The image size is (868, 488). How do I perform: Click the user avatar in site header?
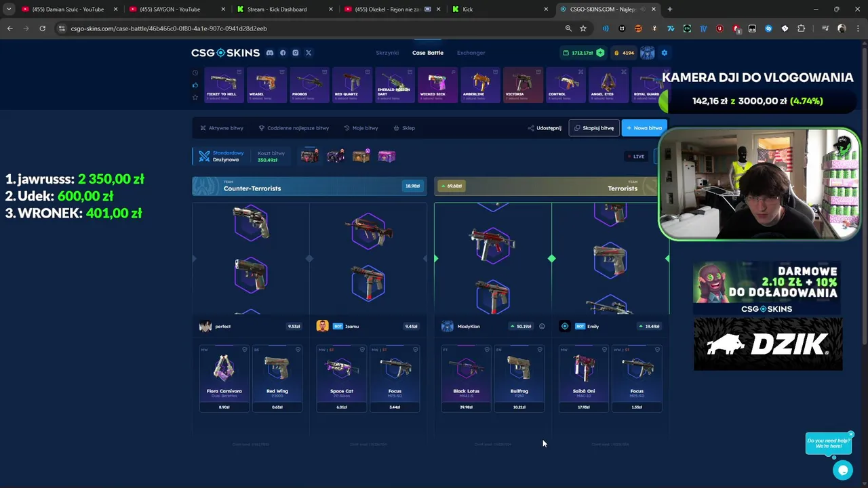click(648, 53)
